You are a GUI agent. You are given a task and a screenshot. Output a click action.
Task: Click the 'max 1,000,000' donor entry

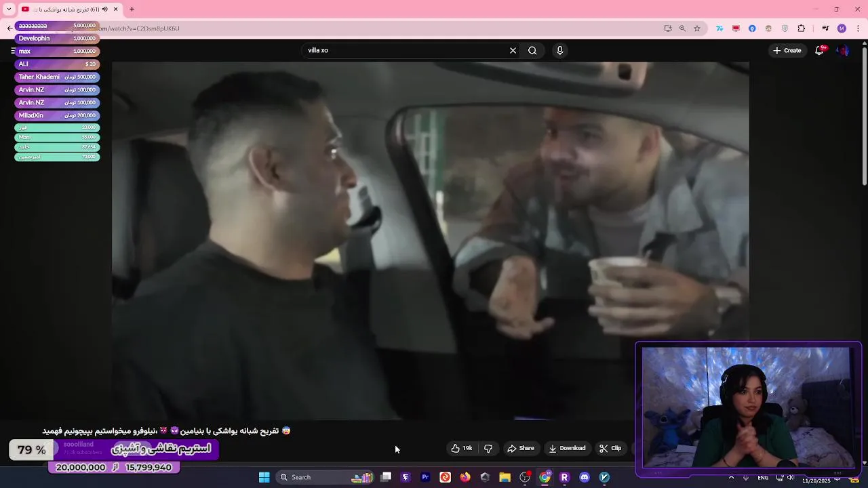pos(57,52)
